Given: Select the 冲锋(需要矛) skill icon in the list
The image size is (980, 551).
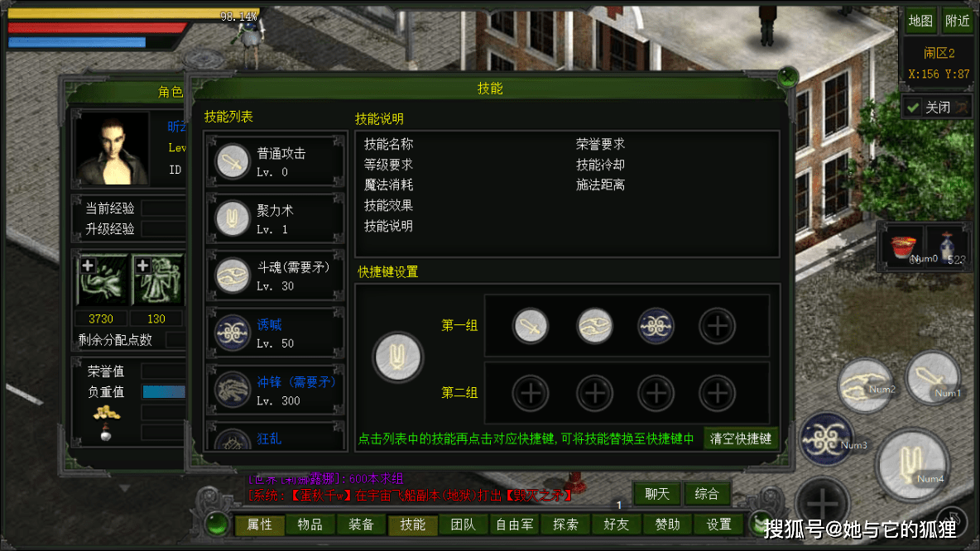Looking at the screenshot, I should [233, 390].
